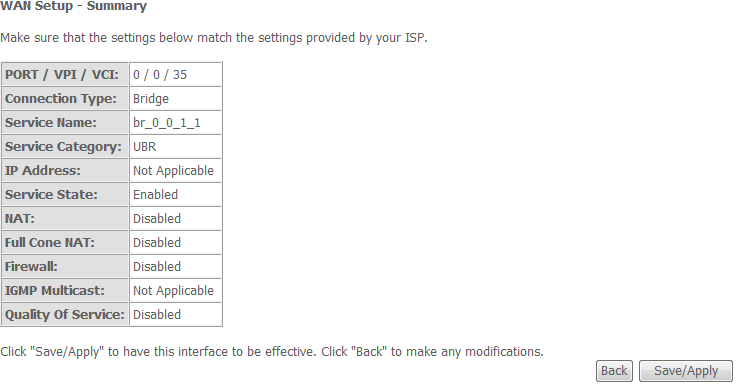Select the Full Cone NAT label
This screenshot has height=385, width=736.
click(x=50, y=242)
